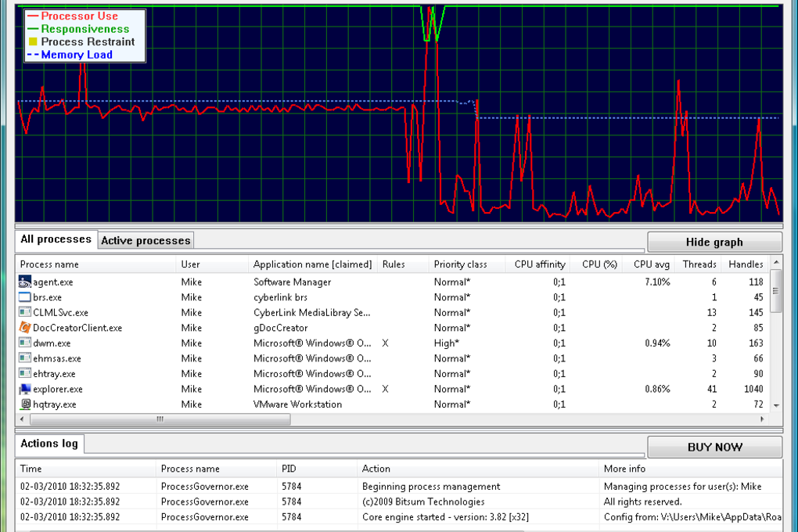Image resolution: width=798 pixels, height=532 pixels.
Task: Sort process list by User column
Action: (x=212, y=264)
